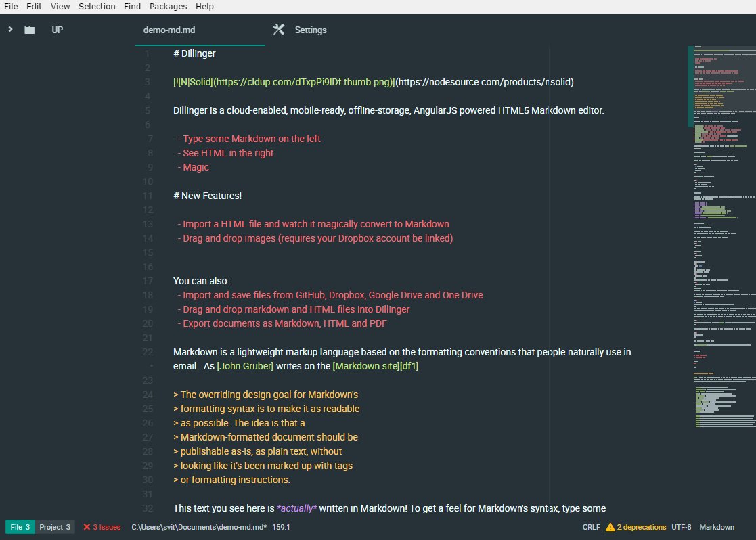Click the 'as possible. The idea' quote line

click(239, 424)
